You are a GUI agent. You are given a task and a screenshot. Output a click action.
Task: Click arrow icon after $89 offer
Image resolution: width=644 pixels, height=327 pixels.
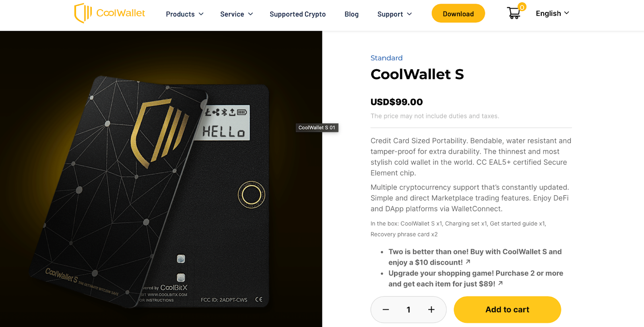(x=500, y=284)
